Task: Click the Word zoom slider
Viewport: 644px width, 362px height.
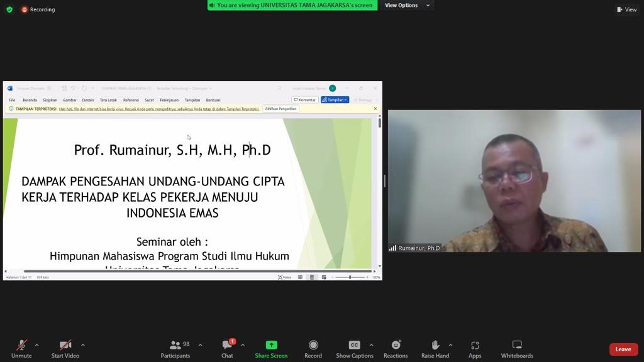Action: coord(350,277)
